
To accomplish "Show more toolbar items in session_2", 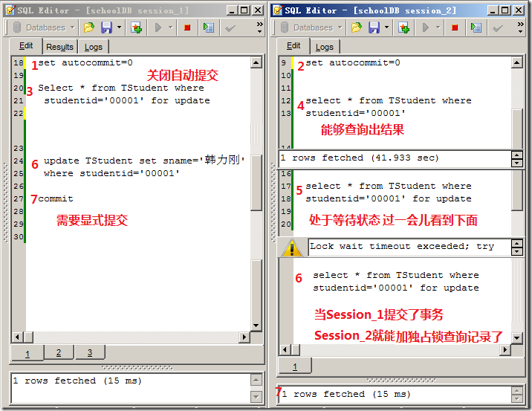I will coord(521,27).
